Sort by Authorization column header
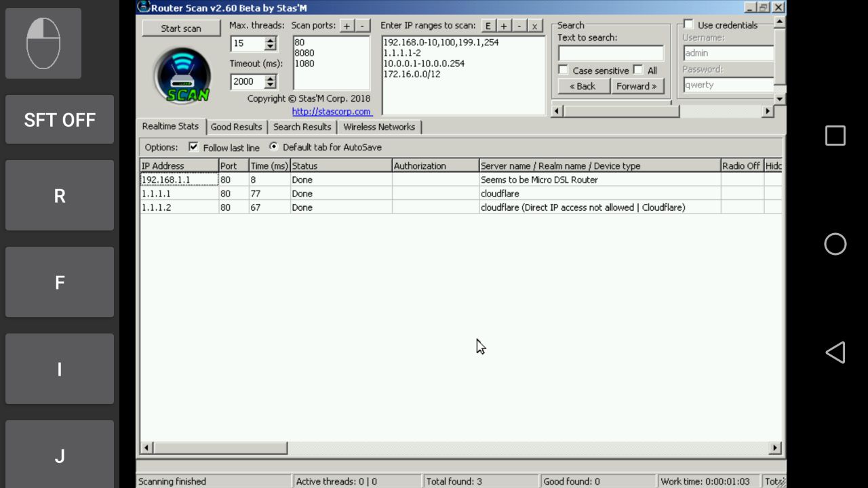The width and height of the screenshot is (868, 488). click(x=435, y=165)
